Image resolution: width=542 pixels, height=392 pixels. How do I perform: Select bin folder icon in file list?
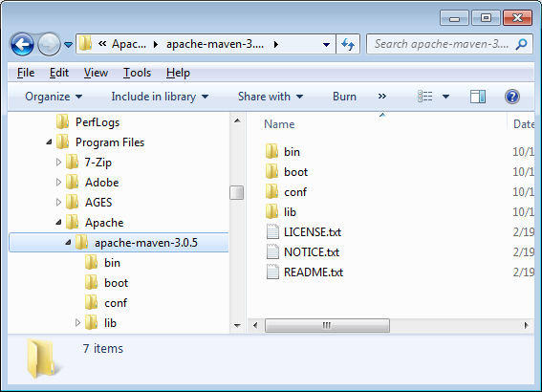pyautogui.click(x=272, y=151)
